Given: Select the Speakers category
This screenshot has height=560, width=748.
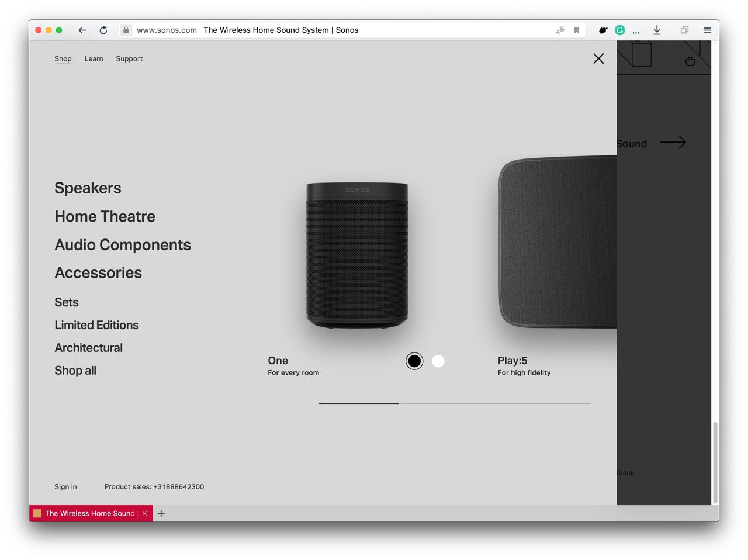Looking at the screenshot, I should pyautogui.click(x=88, y=188).
